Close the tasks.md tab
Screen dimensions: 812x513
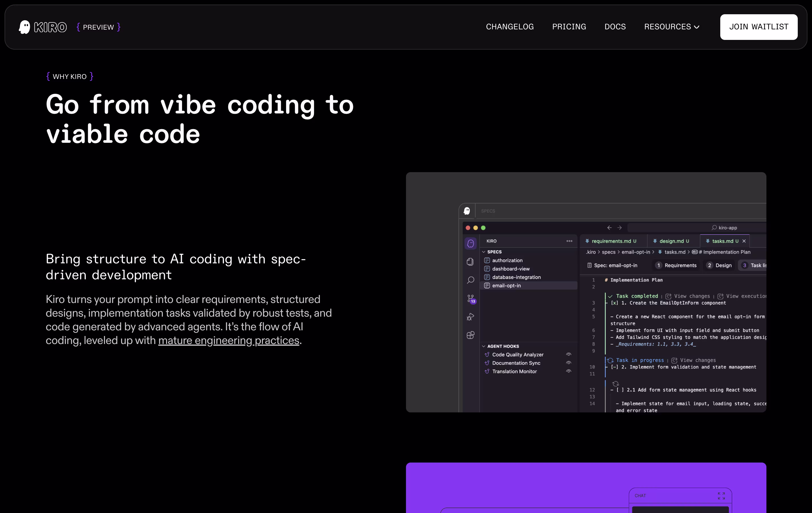(x=744, y=241)
